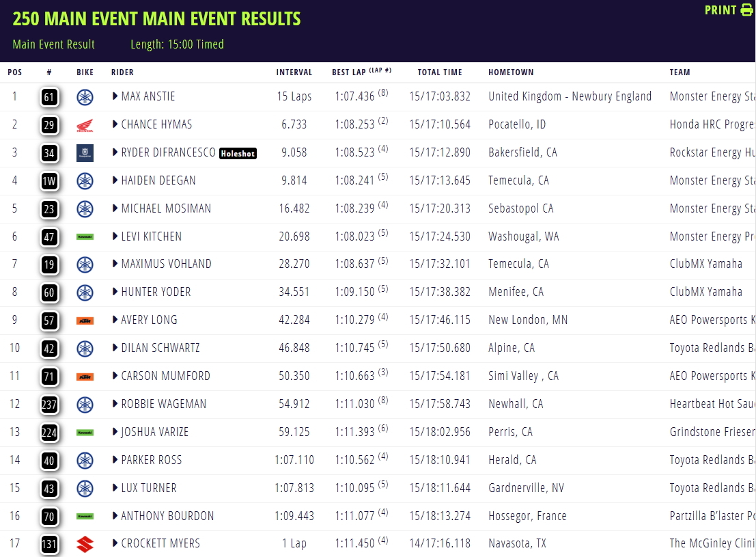Click the INTERVAL column header
The image size is (756, 557).
tap(294, 72)
